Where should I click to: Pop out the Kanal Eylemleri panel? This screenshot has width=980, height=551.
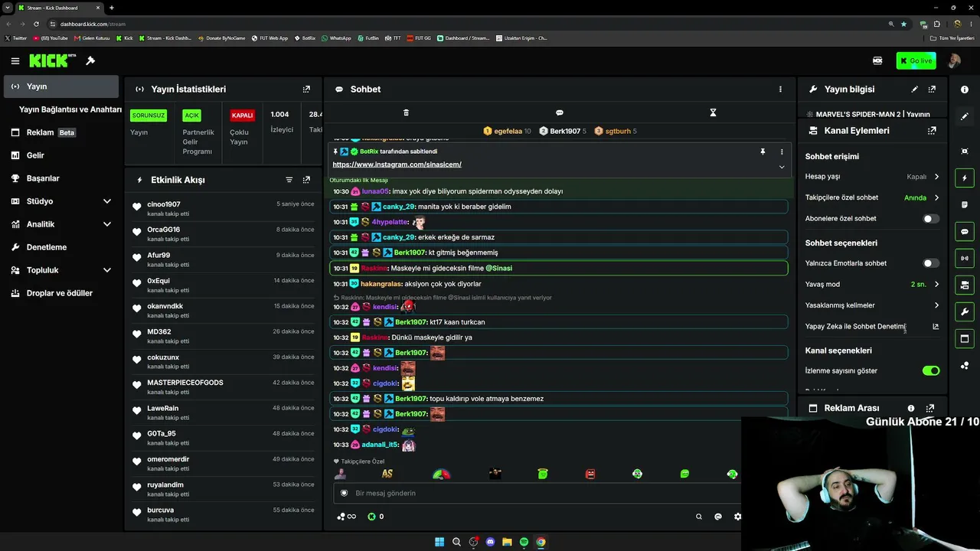pos(932,131)
